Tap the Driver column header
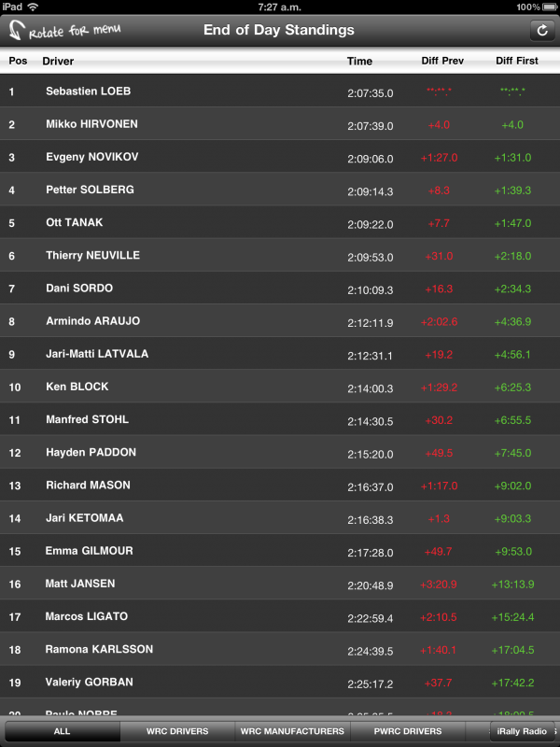560x747 pixels. (x=58, y=62)
